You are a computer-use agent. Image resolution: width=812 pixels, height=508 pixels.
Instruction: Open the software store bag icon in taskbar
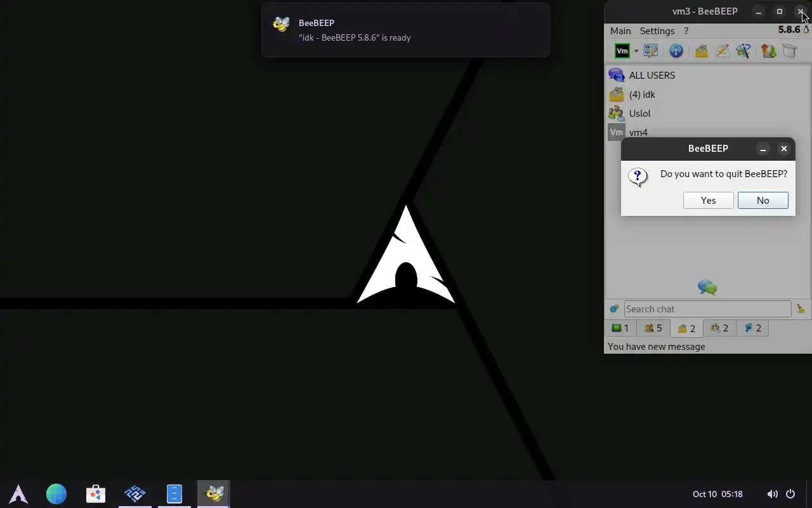tap(96, 493)
